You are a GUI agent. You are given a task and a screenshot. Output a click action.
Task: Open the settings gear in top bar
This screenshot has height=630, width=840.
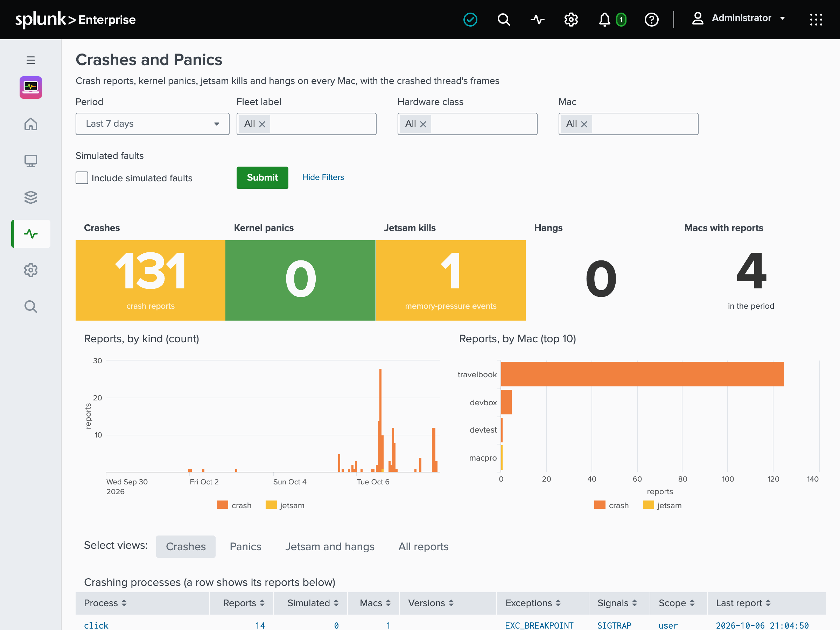coord(571,19)
